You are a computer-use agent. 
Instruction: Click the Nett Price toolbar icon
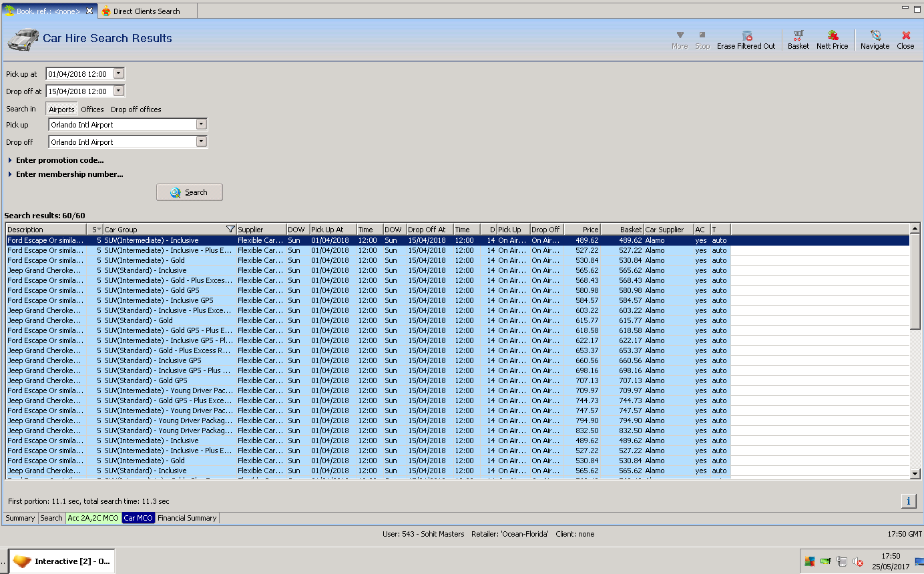coord(833,35)
